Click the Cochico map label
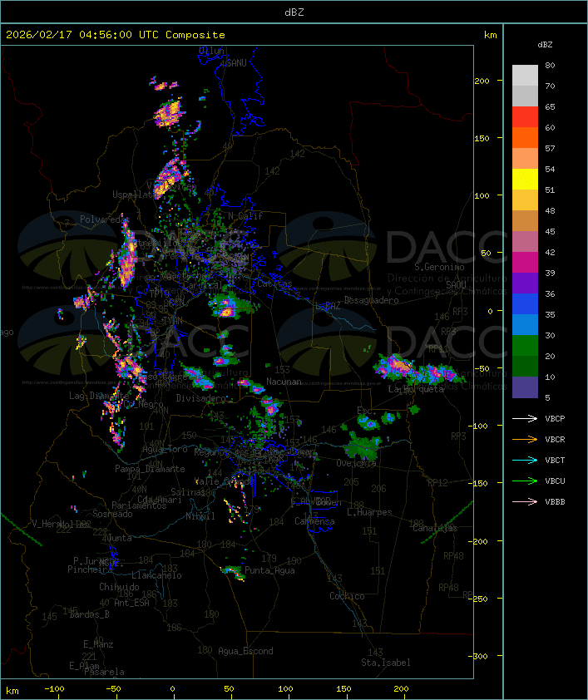The image size is (588, 700). [347, 596]
